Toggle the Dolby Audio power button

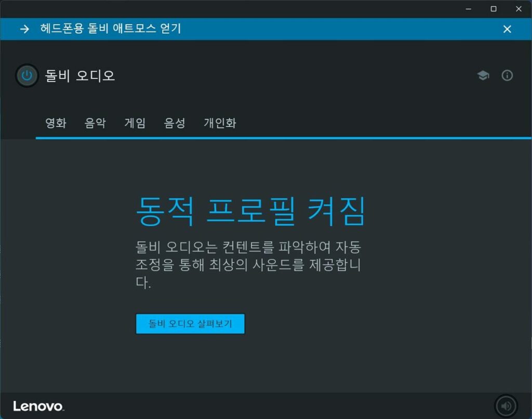point(27,76)
